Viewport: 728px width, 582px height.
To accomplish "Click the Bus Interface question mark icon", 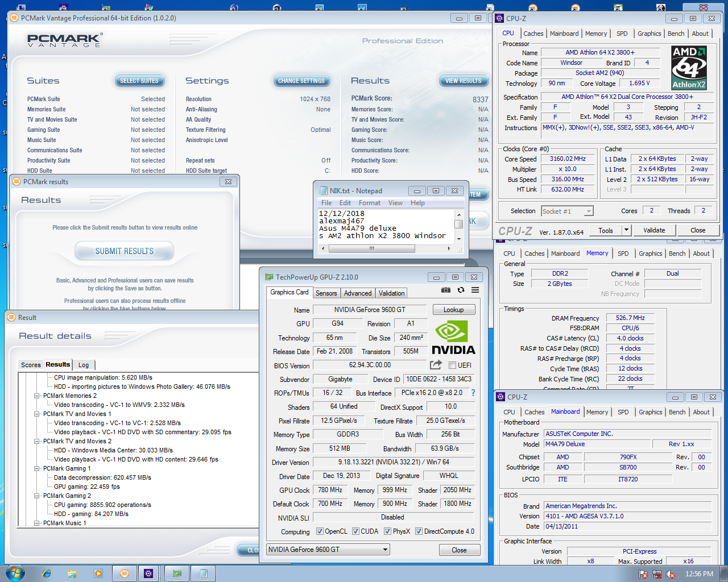I will tap(473, 393).
